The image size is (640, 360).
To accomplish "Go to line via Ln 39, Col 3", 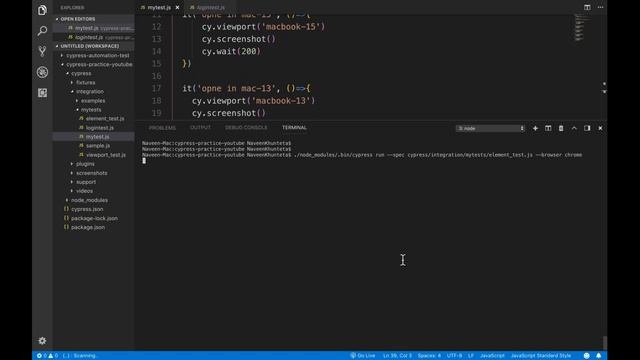I will point(397,356).
